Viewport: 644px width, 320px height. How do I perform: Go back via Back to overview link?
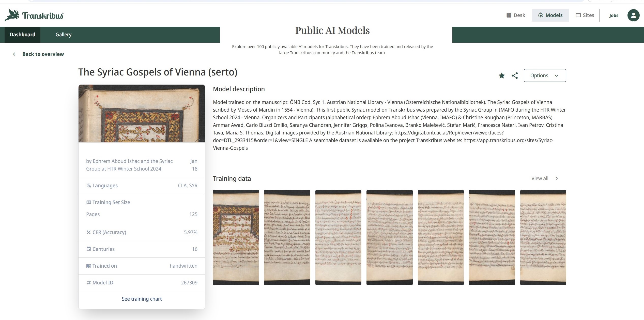click(43, 54)
